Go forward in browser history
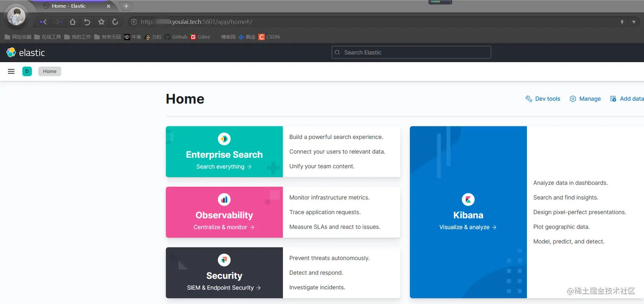This screenshot has height=304, width=644. [59, 22]
